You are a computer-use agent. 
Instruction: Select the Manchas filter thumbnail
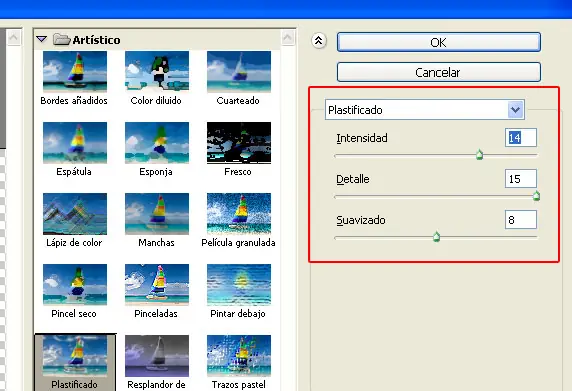157,214
